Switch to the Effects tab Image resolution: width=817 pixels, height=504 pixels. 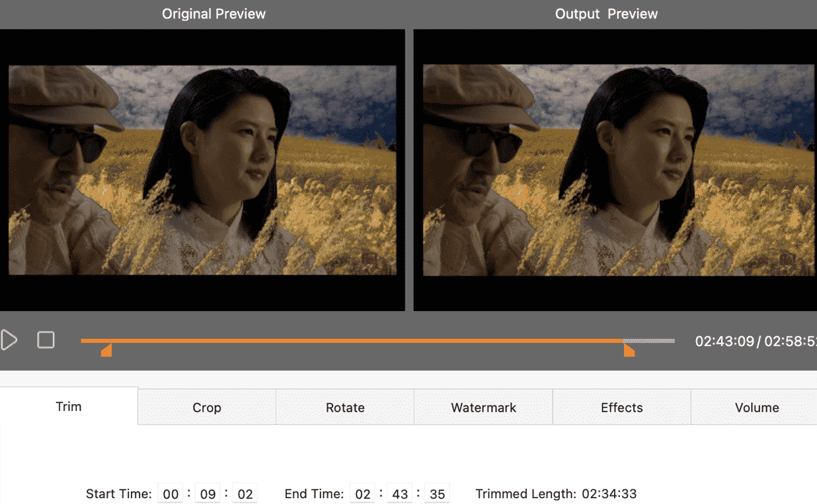click(x=621, y=408)
